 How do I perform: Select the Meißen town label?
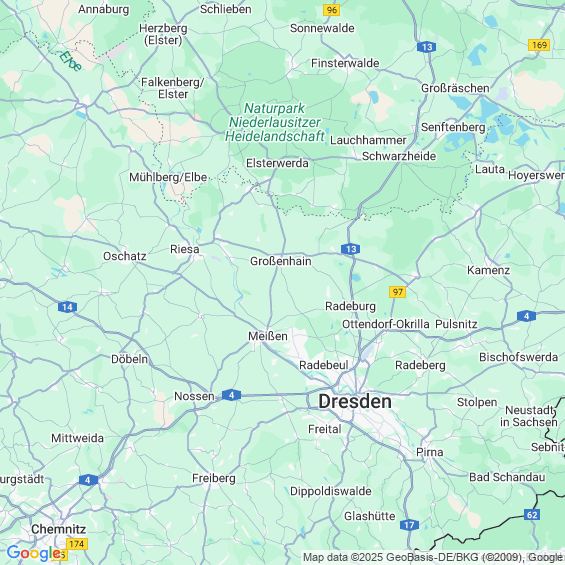[268, 336]
